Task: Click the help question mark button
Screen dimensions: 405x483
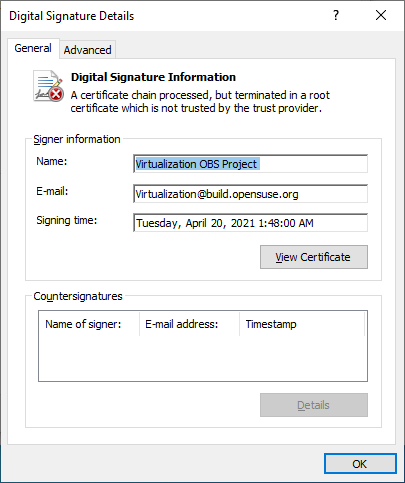Action: click(336, 15)
